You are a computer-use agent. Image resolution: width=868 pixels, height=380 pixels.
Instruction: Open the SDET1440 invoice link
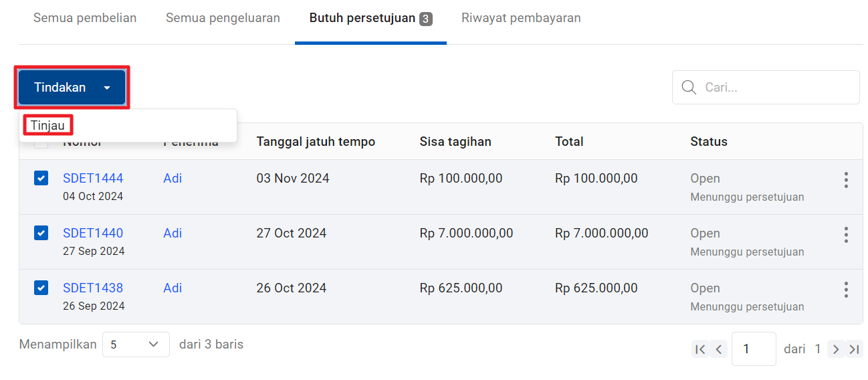click(x=93, y=233)
